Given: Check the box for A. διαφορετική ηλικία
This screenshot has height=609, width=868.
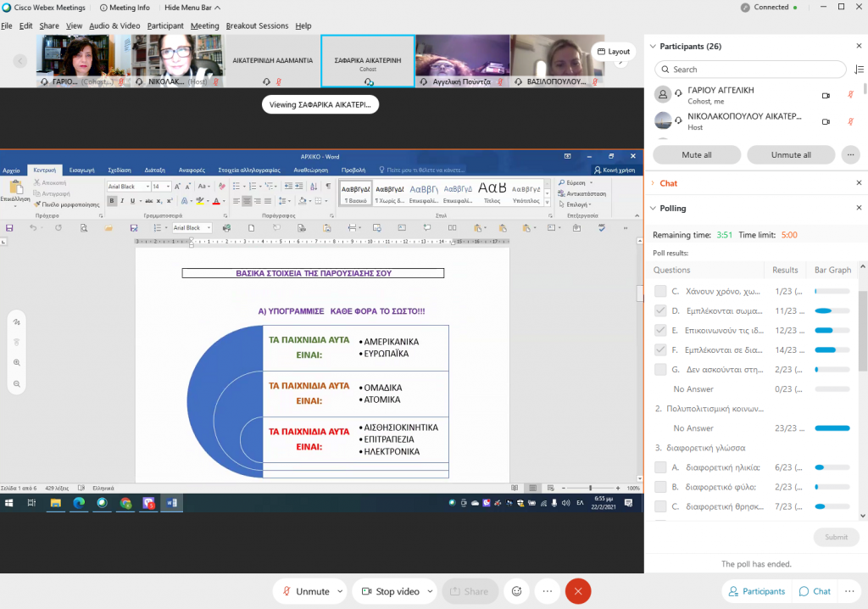Looking at the screenshot, I should coord(660,467).
